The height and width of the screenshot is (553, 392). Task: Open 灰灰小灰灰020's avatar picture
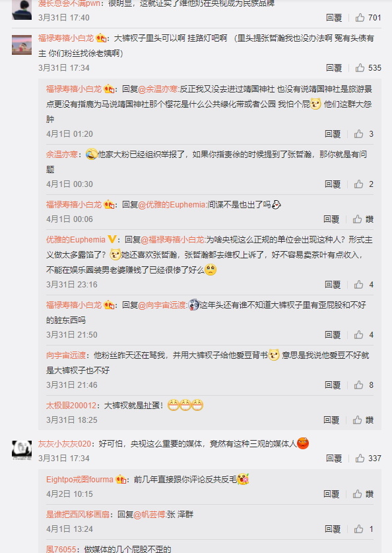pos(22,450)
